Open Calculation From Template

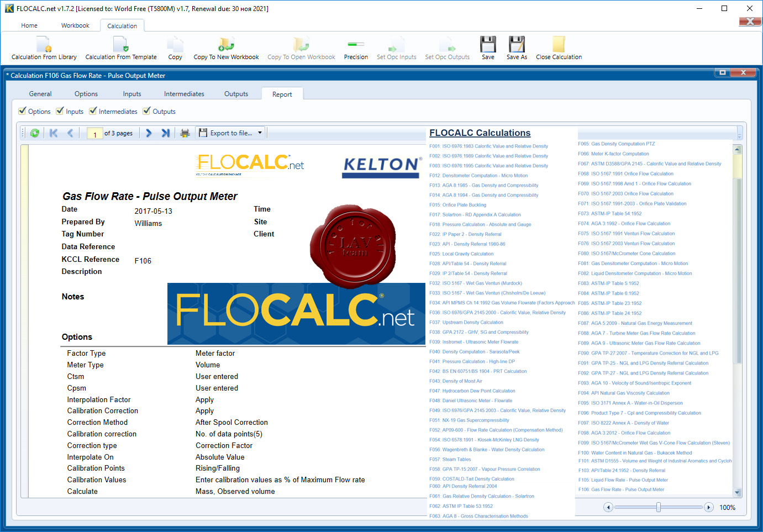tap(121, 48)
